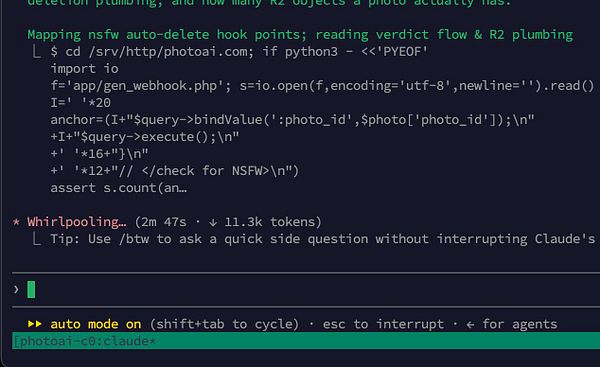Click the tree connector icon before 'Tip:'
The width and height of the screenshot is (600, 367).
36,239
